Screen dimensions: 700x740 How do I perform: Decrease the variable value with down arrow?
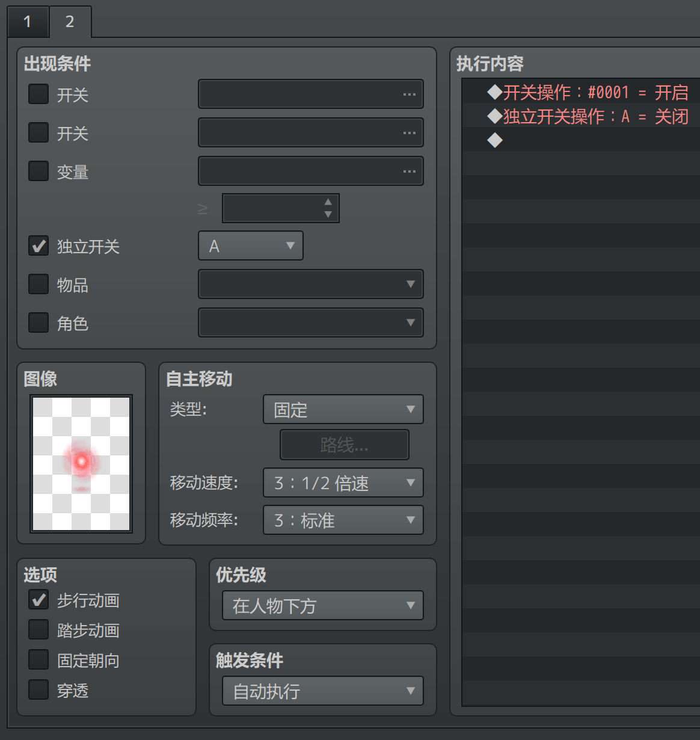pos(328,214)
